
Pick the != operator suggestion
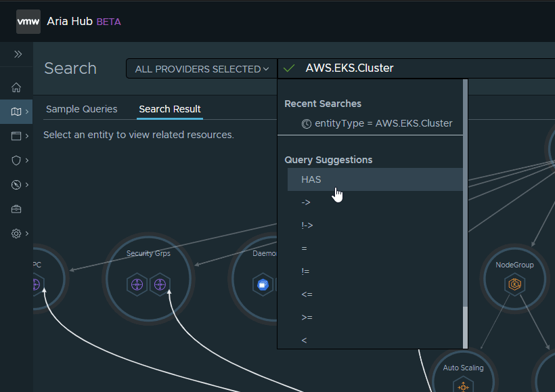(305, 271)
